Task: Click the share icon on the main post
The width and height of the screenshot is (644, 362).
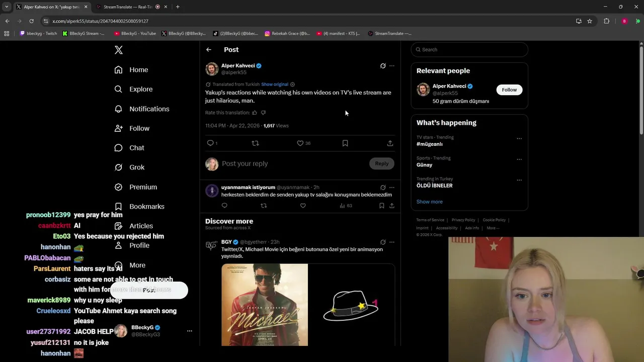Action: click(x=390, y=143)
